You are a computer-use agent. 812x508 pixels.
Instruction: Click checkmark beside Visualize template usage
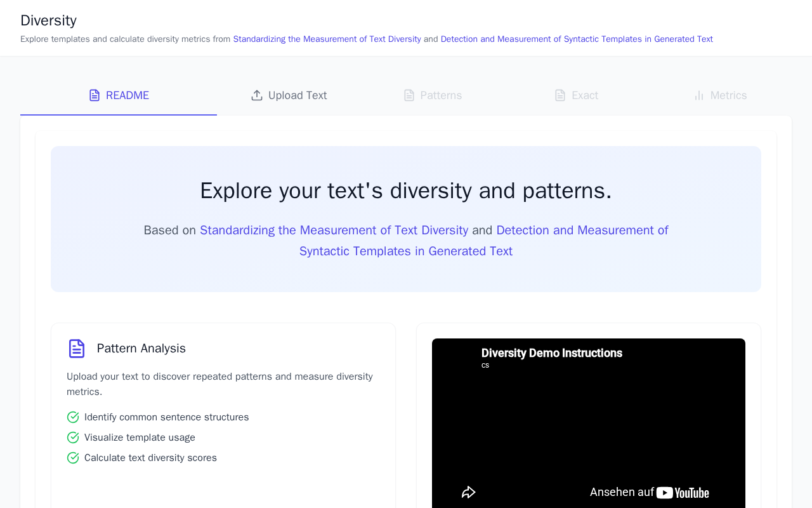click(73, 438)
